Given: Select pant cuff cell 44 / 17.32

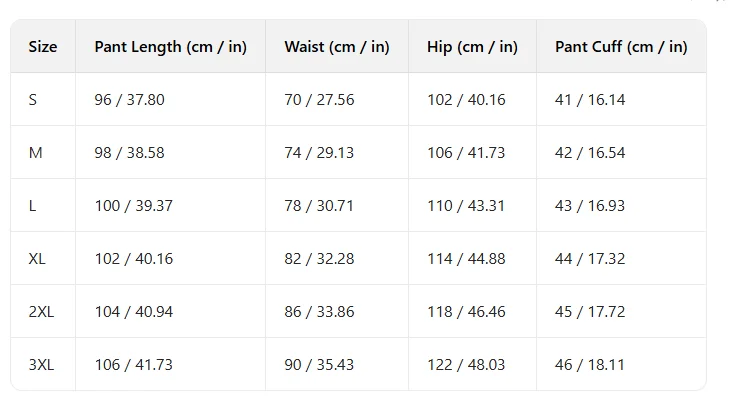Looking at the screenshot, I should point(590,258).
